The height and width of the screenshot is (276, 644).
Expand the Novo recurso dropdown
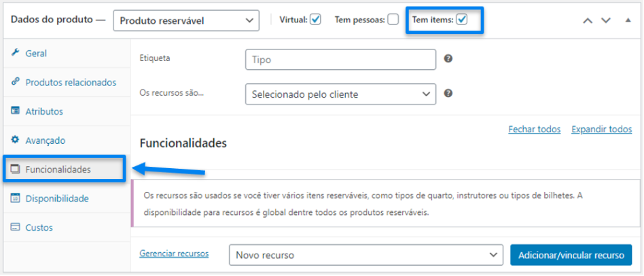pos(365,255)
